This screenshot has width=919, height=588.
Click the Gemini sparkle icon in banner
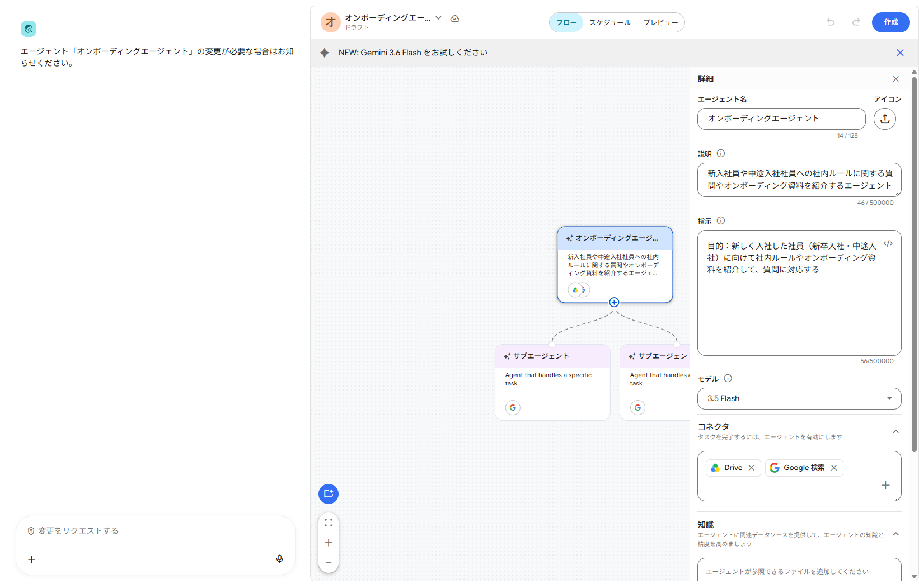pyautogui.click(x=325, y=53)
